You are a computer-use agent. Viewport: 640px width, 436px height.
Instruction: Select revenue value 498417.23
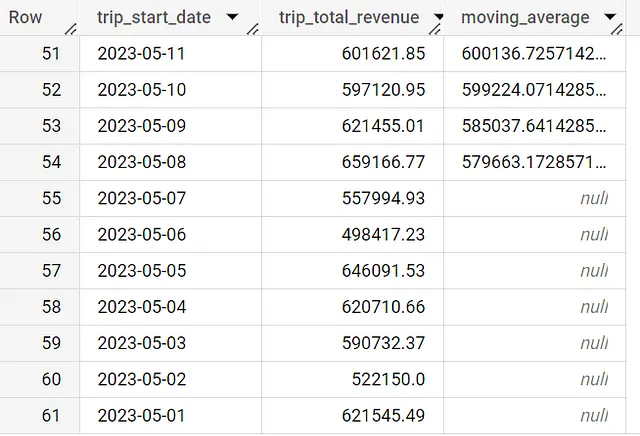click(383, 235)
